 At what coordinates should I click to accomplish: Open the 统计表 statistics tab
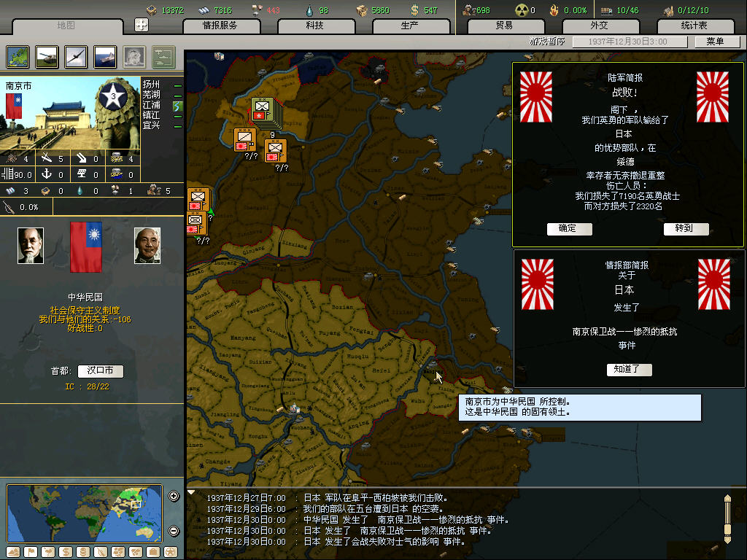click(x=694, y=26)
